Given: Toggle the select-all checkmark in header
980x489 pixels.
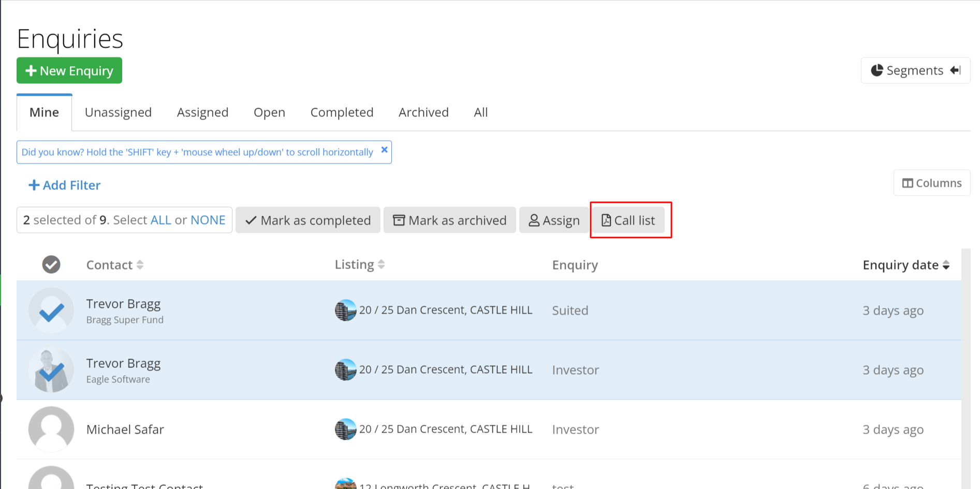Looking at the screenshot, I should pos(51,264).
